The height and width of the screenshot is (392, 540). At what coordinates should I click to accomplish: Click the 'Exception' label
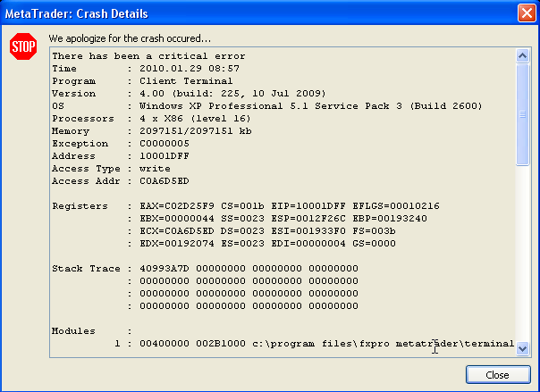click(x=80, y=144)
